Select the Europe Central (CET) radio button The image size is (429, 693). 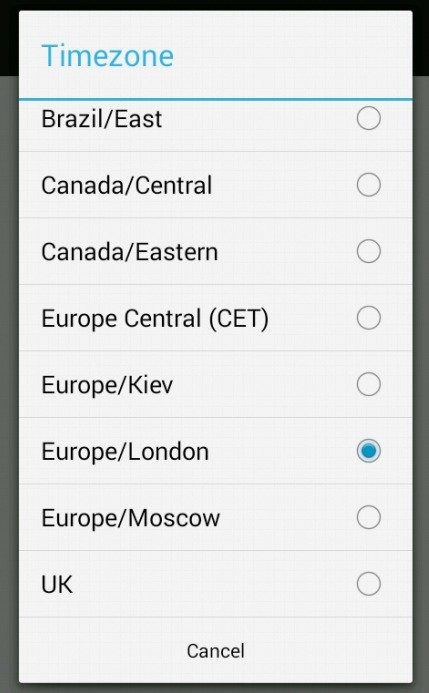[x=368, y=318]
